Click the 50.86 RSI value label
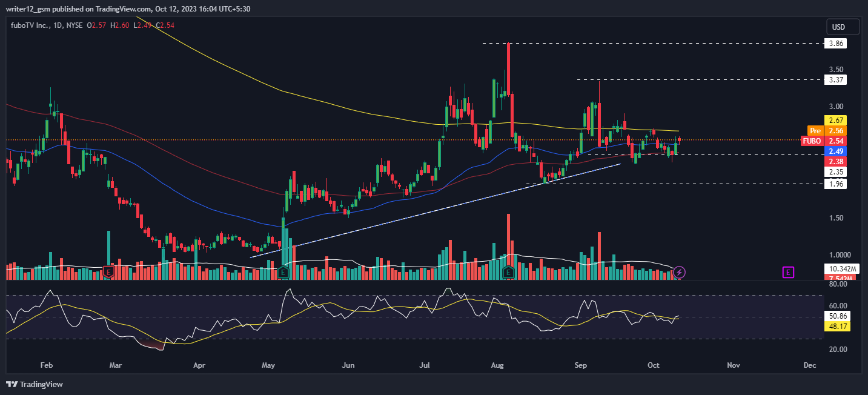Image resolution: width=868 pixels, height=395 pixels. [839, 316]
